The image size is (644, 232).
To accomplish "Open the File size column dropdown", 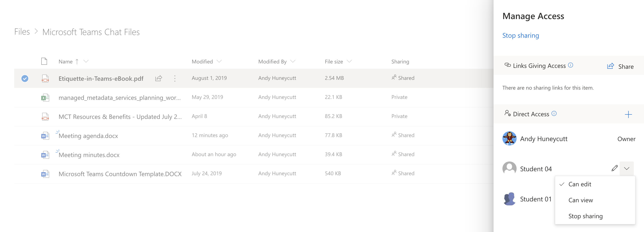I will (x=349, y=61).
